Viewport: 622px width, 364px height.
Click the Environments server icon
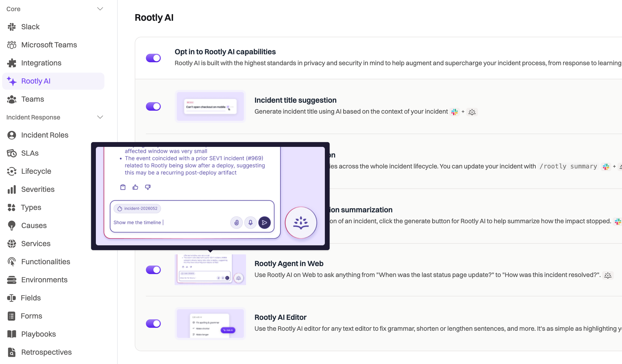pyautogui.click(x=12, y=280)
